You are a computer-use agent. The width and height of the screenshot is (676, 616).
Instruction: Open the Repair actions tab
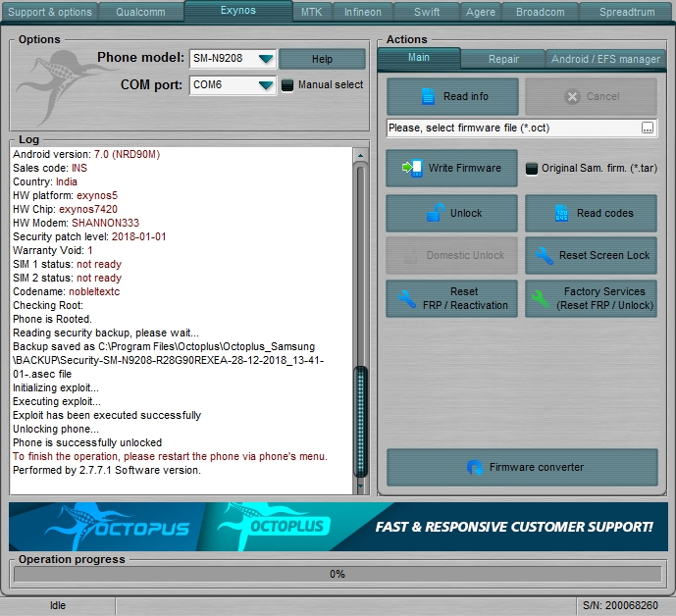click(503, 59)
